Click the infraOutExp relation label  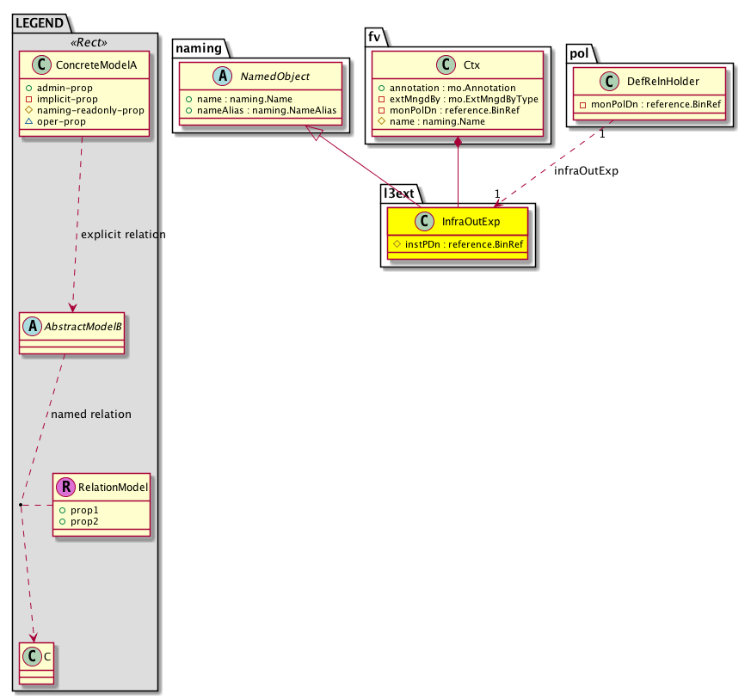(586, 171)
